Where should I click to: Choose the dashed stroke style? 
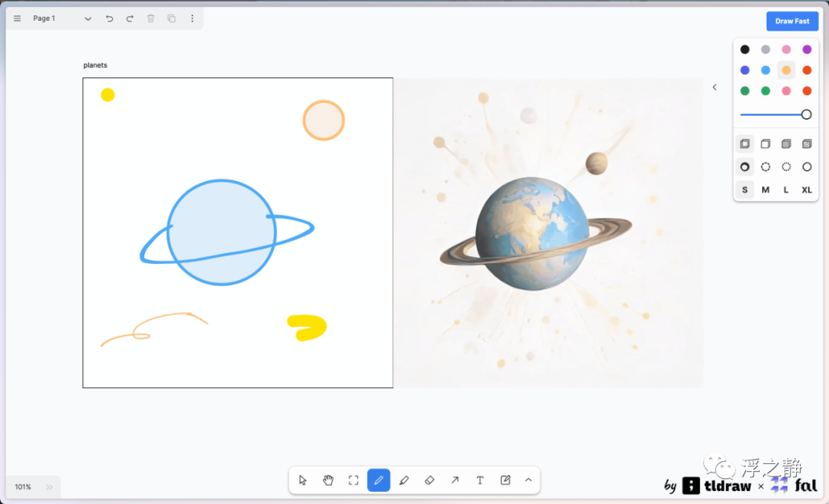[765, 166]
